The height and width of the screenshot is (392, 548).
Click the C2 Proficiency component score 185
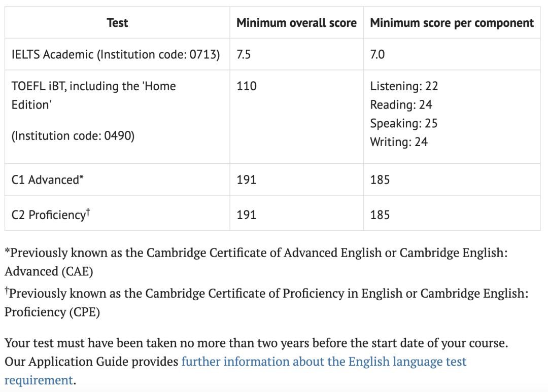coord(380,215)
